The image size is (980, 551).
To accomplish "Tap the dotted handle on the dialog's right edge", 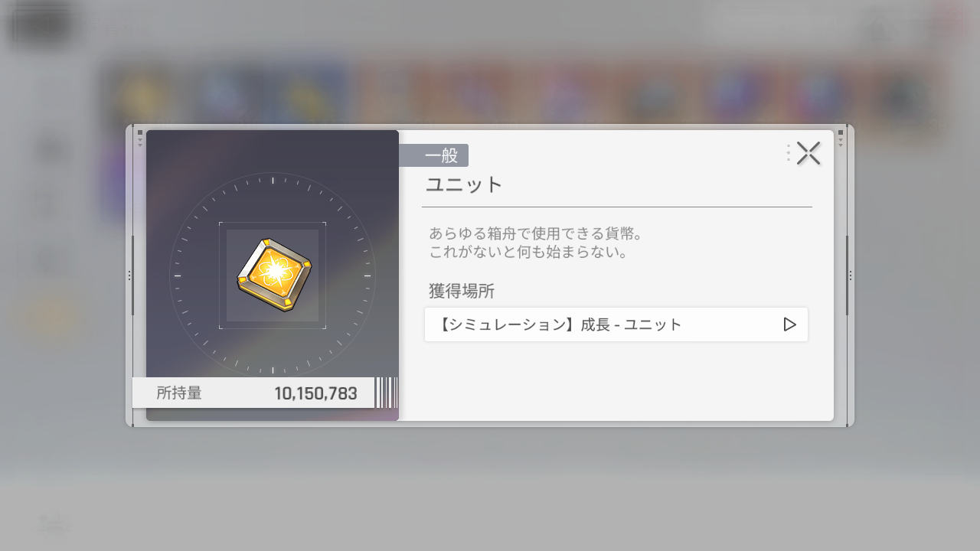I will click(851, 275).
